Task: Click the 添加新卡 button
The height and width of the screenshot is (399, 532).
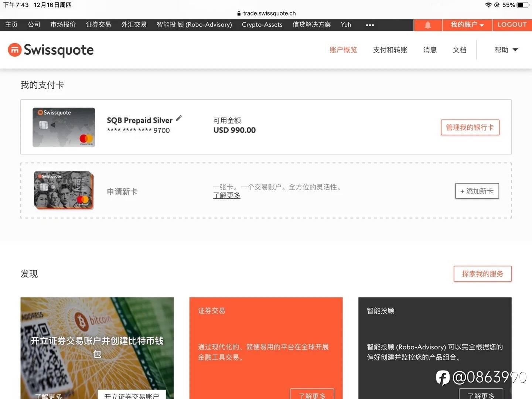Action: click(477, 191)
